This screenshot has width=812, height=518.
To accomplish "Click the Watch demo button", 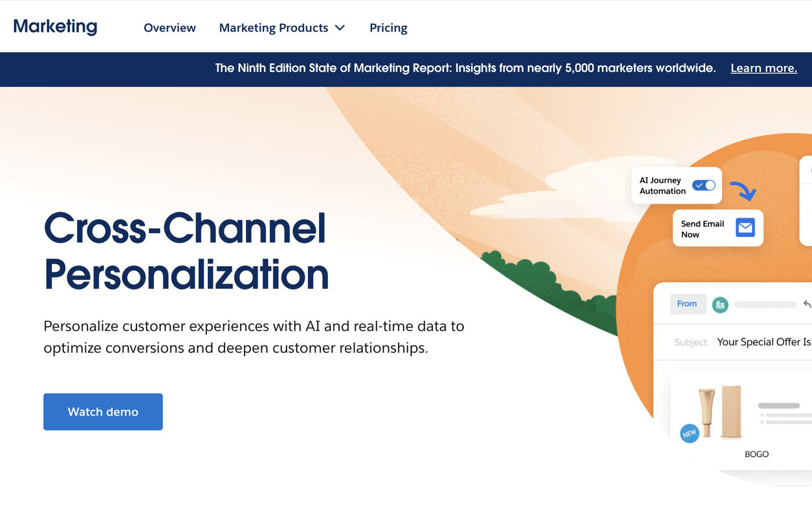I will (102, 411).
